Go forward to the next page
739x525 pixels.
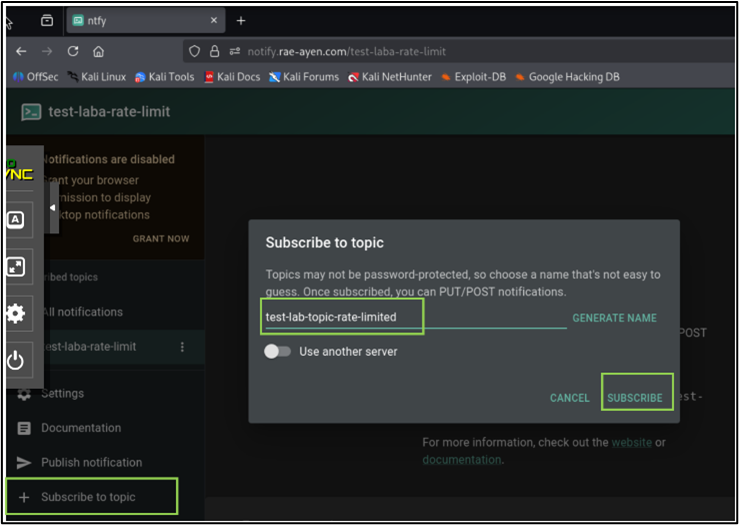pos(47,51)
